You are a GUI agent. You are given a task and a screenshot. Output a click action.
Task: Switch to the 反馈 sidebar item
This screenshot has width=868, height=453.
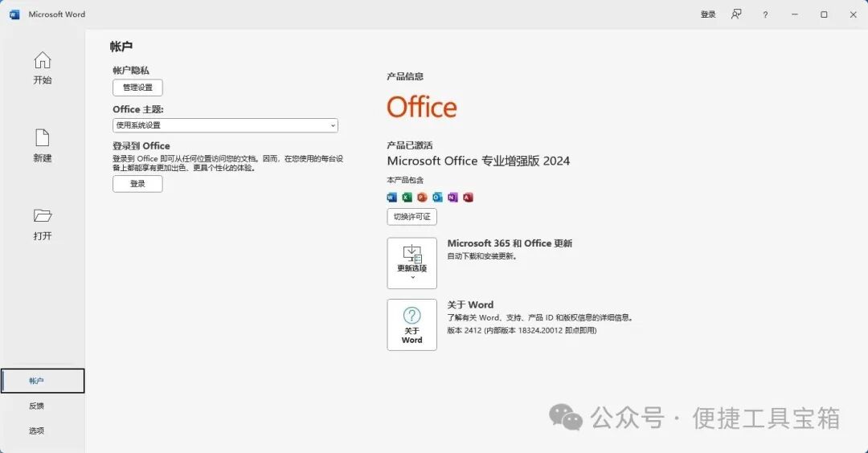36,406
